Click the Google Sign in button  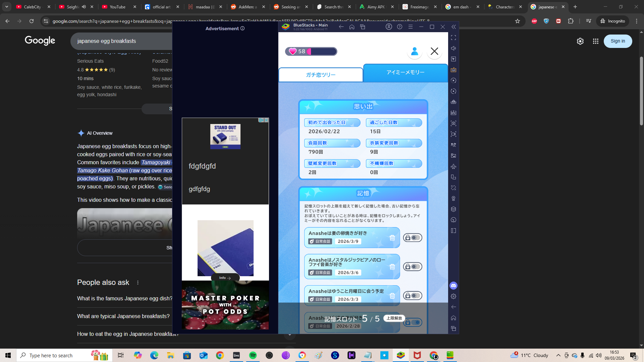coord(618,41)
